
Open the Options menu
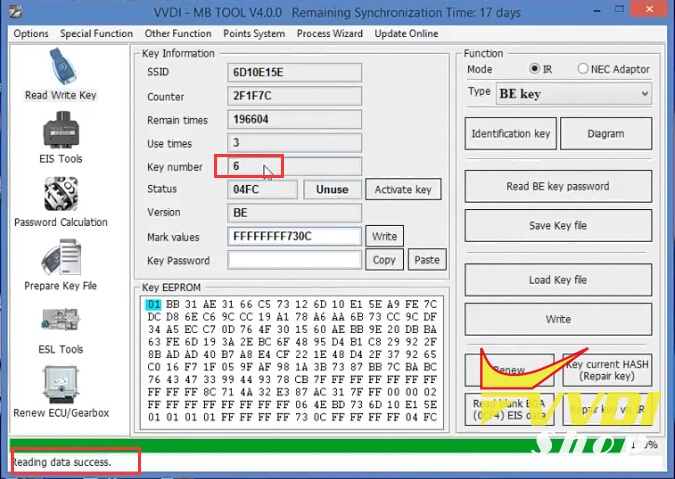pyautogui.click(x=31, y=34)
